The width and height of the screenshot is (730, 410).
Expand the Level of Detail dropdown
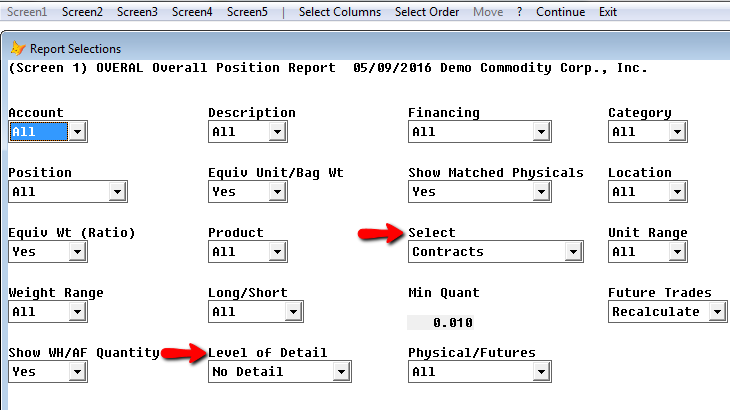click(341, 372)
